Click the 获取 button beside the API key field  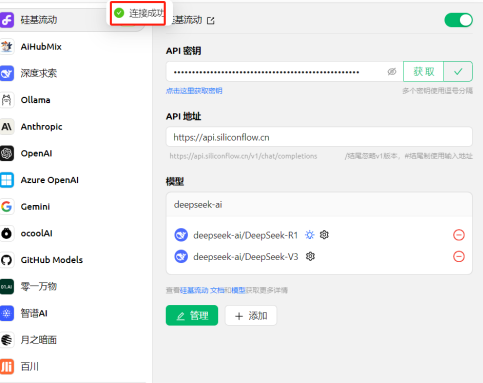point(423,71)
